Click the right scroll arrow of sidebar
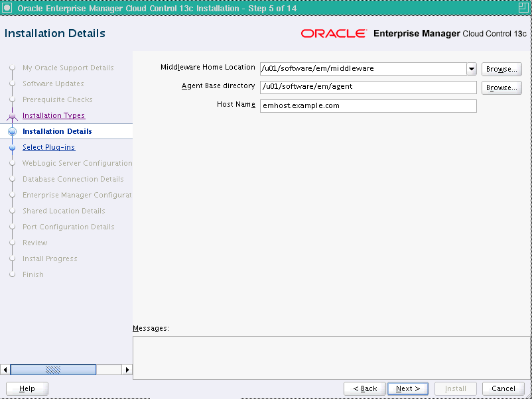Screen dimensions: 532x399 tap(127, 370)
